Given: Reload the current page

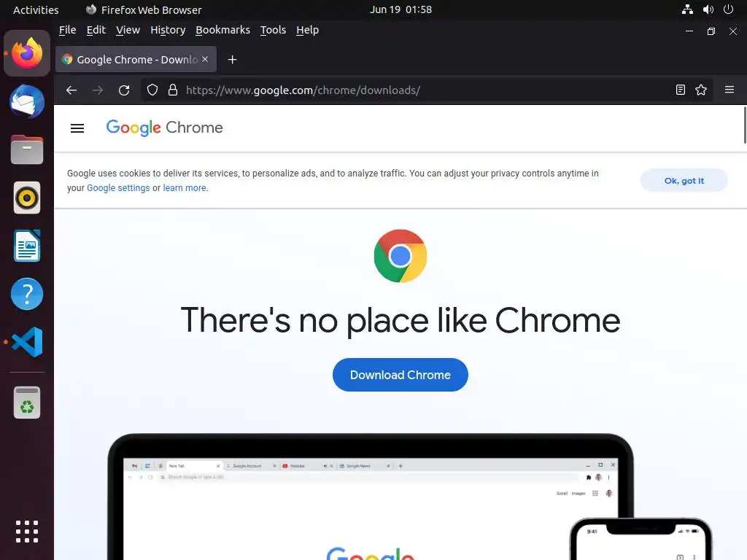Looking at the screenshot, I should point(124,90).
